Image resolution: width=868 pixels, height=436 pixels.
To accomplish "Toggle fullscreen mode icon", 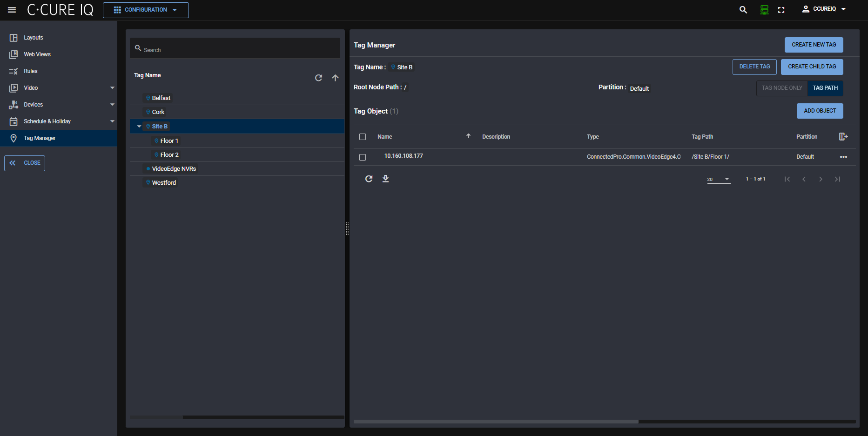I will (x=781, y=10).
